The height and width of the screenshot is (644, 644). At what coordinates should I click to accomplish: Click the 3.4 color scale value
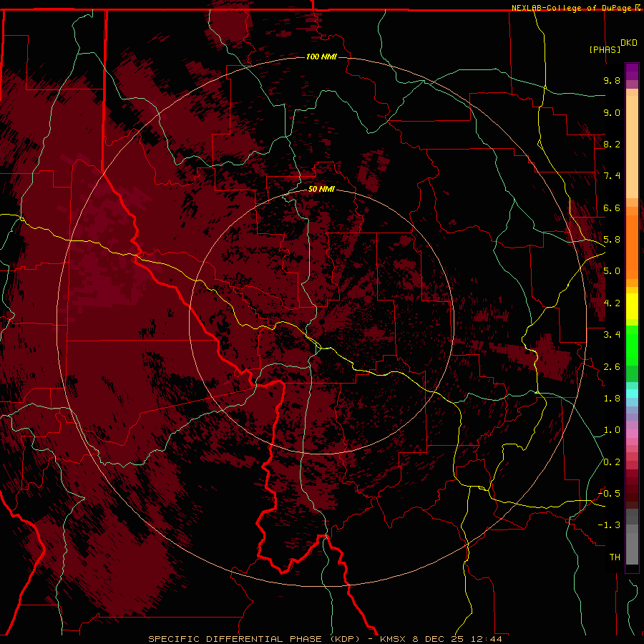point(612,335)
